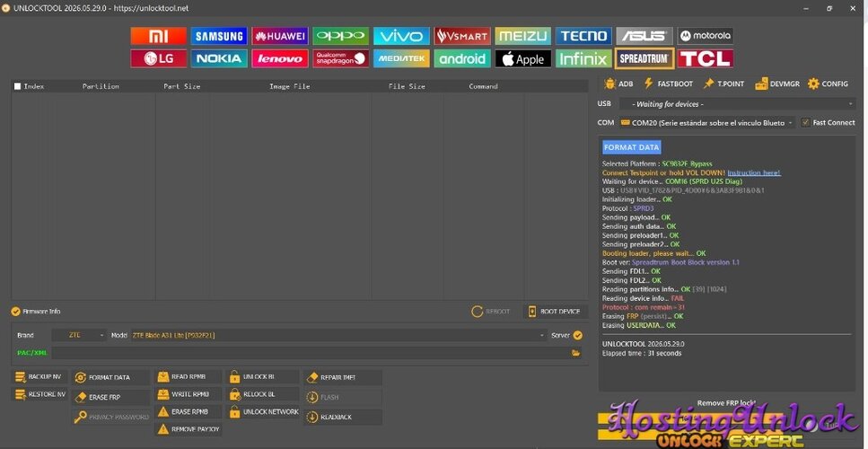Choose the Apple brand tile
Screen dimensions: 868x449
(x=523, y=58)
